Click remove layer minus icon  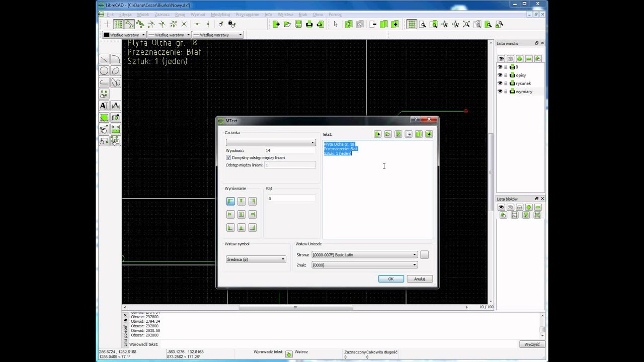coord(529,59)
